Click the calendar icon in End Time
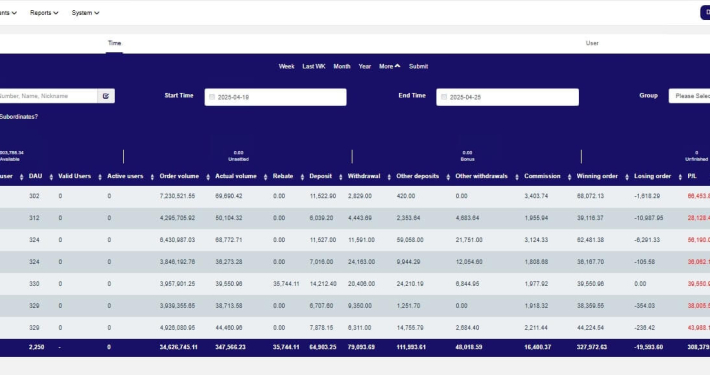This screenshot has height=375, width=710. 444,97
